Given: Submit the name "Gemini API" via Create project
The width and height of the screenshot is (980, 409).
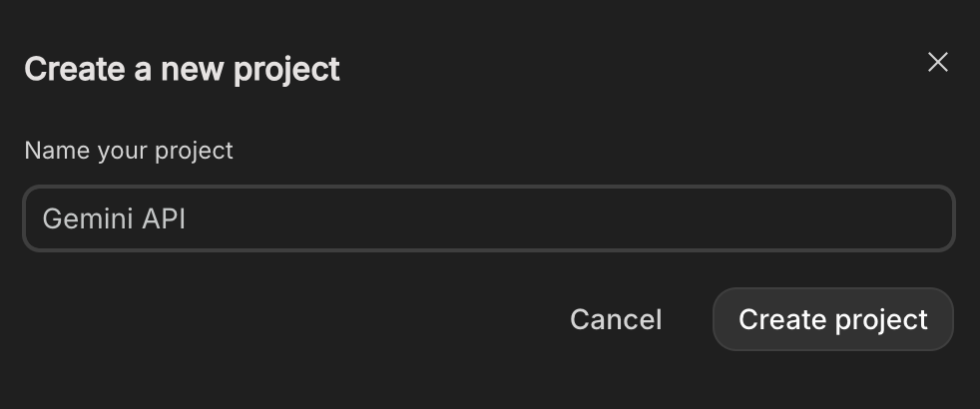Looking at the screenshot, I should point(832,319).
